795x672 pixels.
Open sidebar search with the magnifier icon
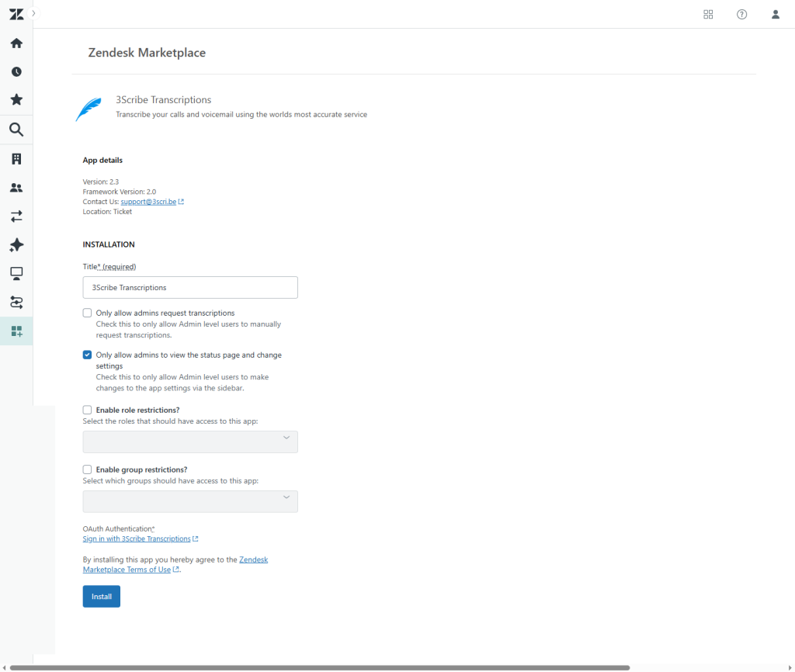coord(16,130)
